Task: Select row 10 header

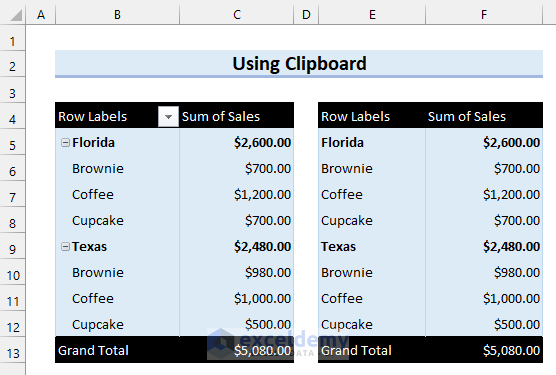Action: tap(12, 272)
